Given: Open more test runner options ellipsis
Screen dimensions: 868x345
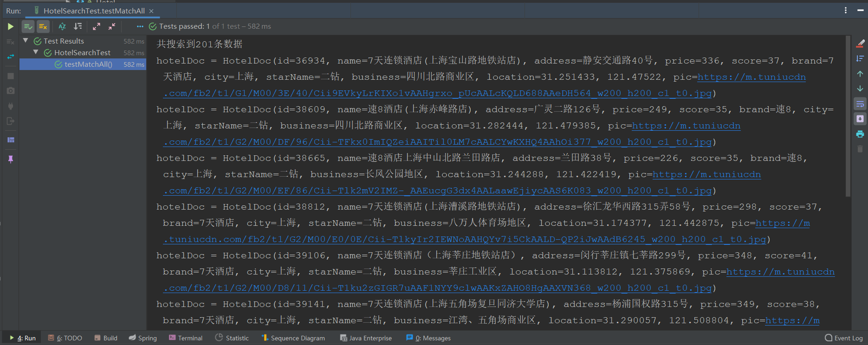Looking at the screenshot, I should point(140,26).
